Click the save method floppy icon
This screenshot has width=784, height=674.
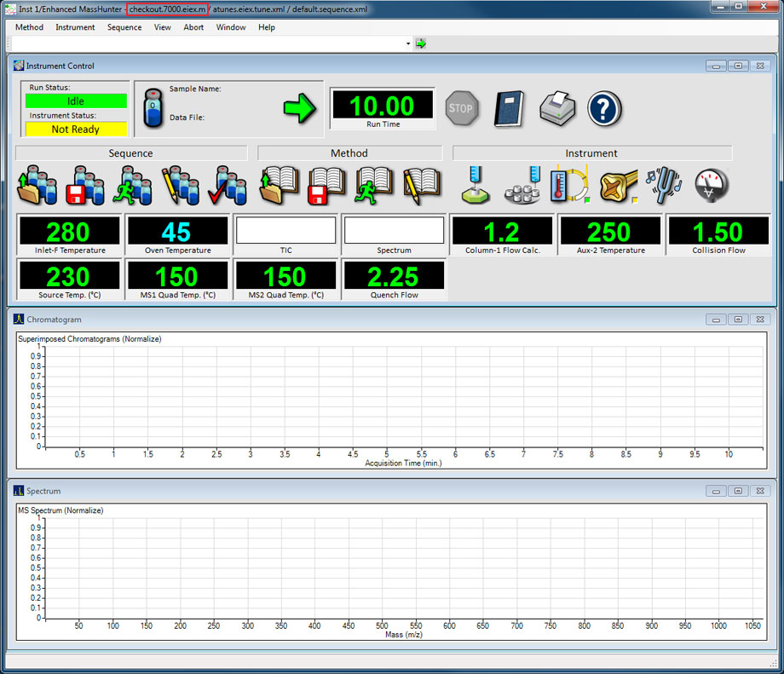point(326,185)
